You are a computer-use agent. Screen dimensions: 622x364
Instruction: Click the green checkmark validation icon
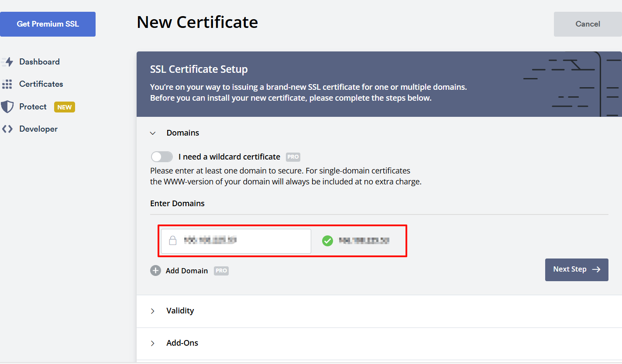pyautogui.click(x=327, y=241)
